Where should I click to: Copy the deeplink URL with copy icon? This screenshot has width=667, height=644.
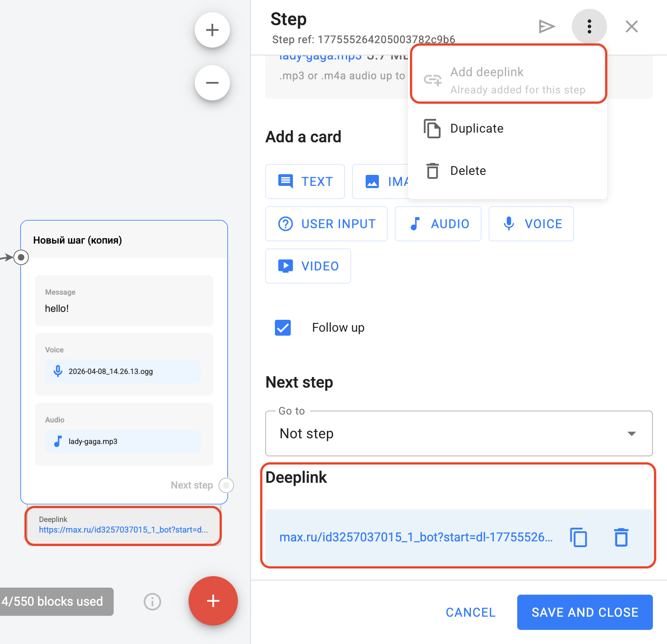(x=578, y=537)
